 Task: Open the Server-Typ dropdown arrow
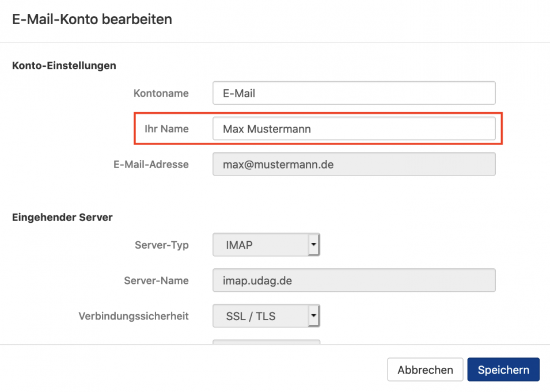pos(314,244)
